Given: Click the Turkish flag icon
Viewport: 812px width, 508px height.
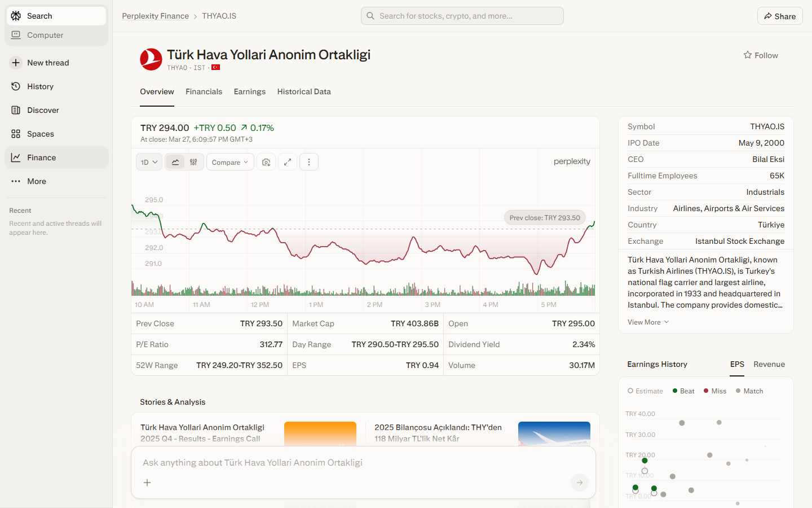Looking at the screenshot, I should click(215, 67).
